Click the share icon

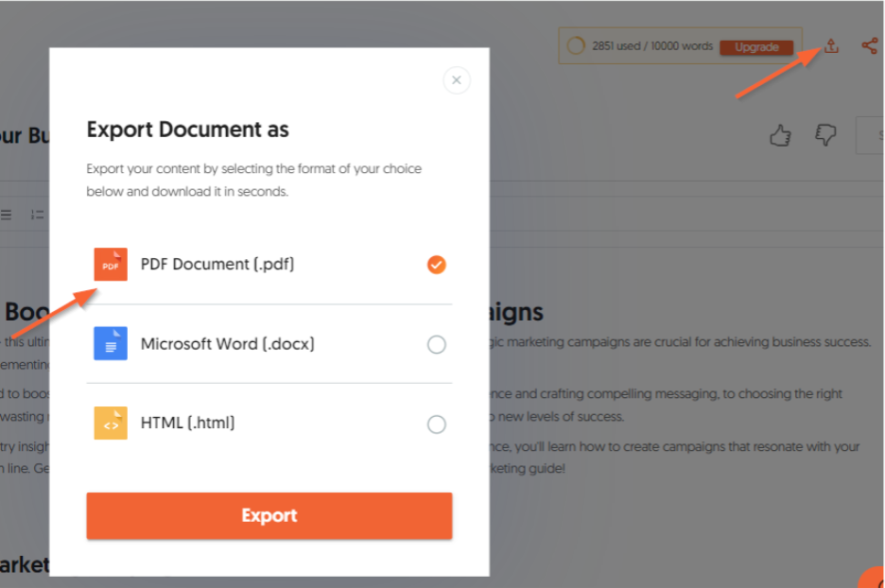869,45
